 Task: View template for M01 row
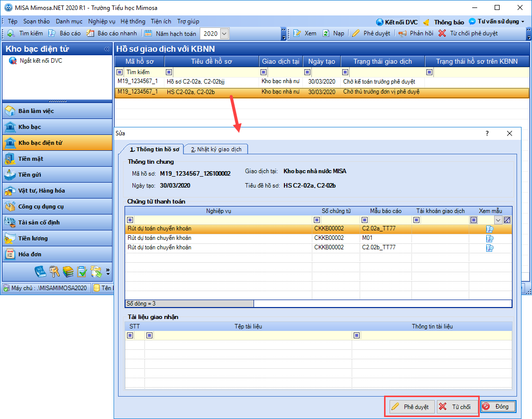(490, 238)
